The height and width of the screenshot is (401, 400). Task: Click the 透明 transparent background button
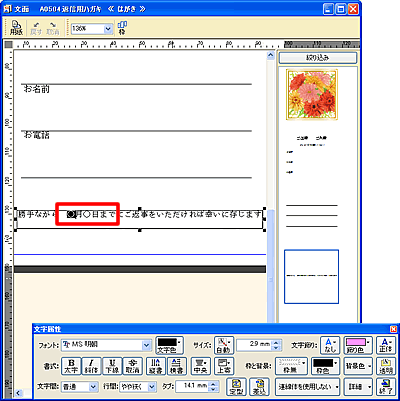click(386, 366)
